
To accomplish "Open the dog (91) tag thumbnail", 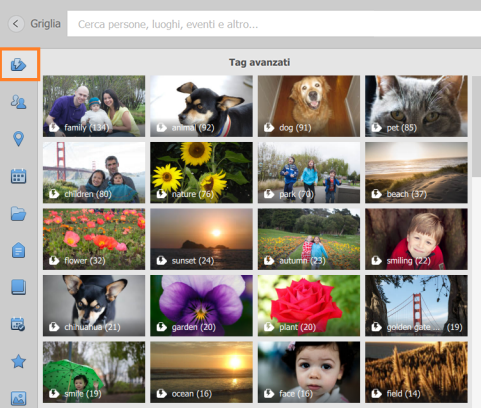I will [309, 106].
